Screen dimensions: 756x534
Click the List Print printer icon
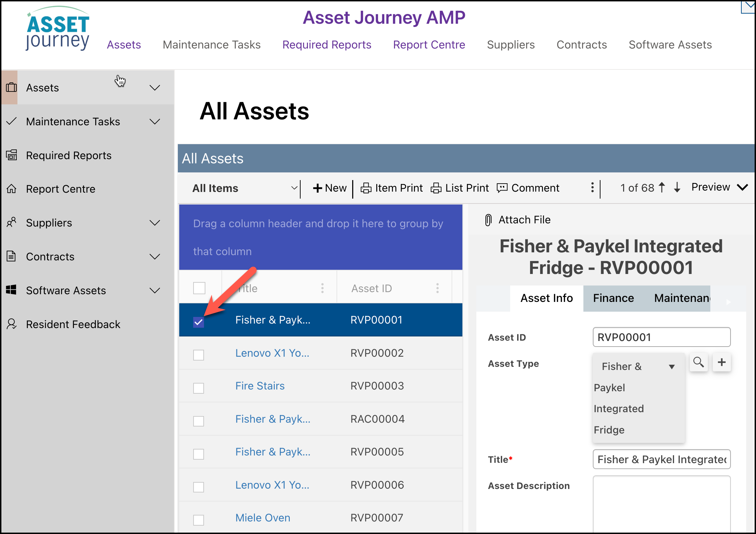coord(436,188)
